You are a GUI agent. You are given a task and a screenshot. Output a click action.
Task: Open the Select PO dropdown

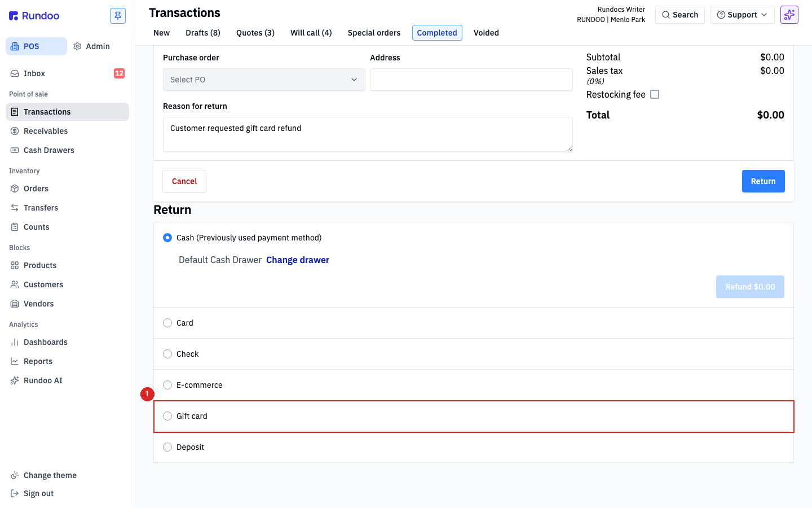point(264,80)
